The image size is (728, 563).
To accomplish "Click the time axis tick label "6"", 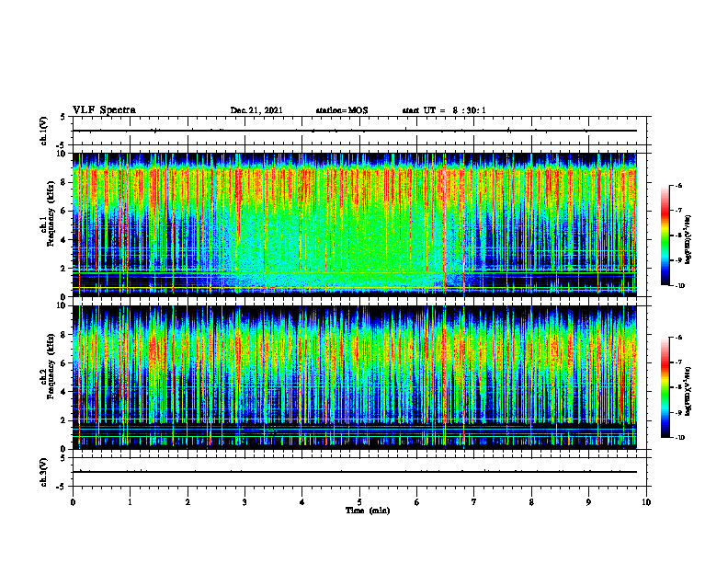I will [417, 502].
